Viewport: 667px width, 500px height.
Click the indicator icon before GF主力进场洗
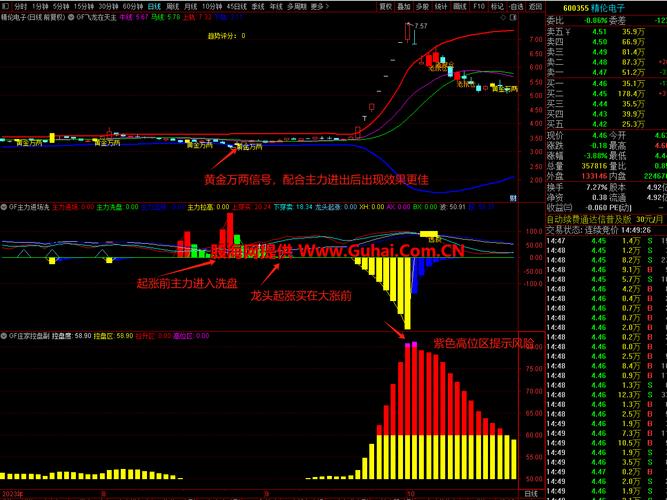tap(3, 207)
